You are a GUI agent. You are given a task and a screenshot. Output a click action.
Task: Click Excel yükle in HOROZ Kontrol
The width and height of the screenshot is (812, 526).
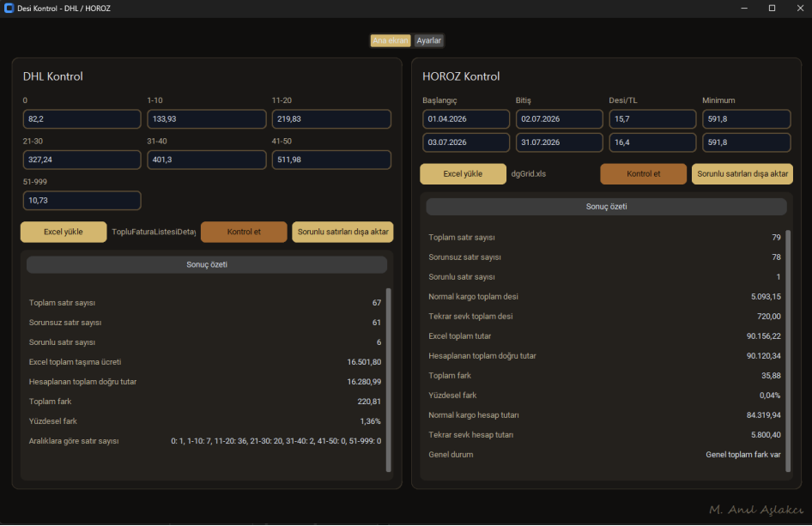pyautogui.click(x=463, y=174)
